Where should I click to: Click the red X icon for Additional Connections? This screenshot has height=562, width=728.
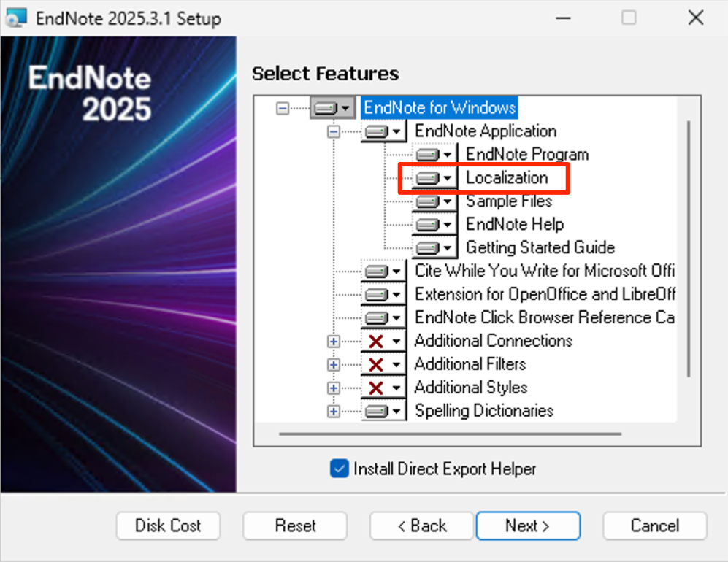click(375, 341)
